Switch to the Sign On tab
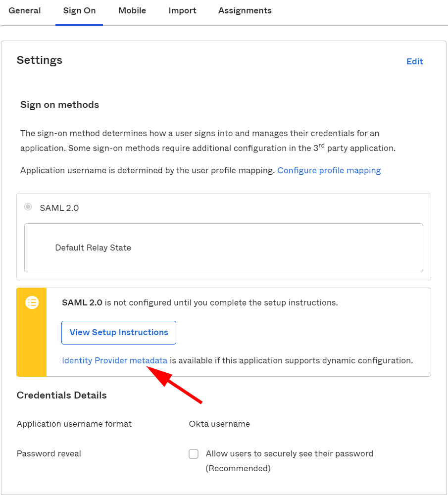The width and height of the screenshot is (448, 497). pyautogui.click(x=79, y=11)
